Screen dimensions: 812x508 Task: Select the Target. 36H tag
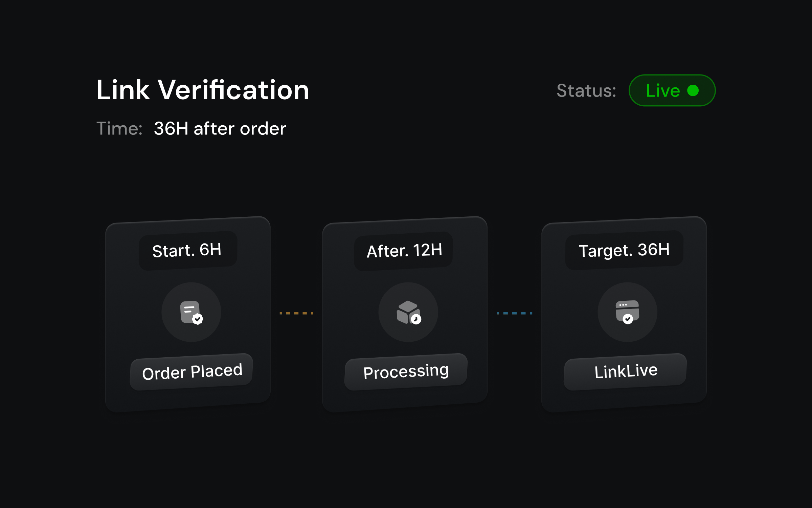[624, 250]
